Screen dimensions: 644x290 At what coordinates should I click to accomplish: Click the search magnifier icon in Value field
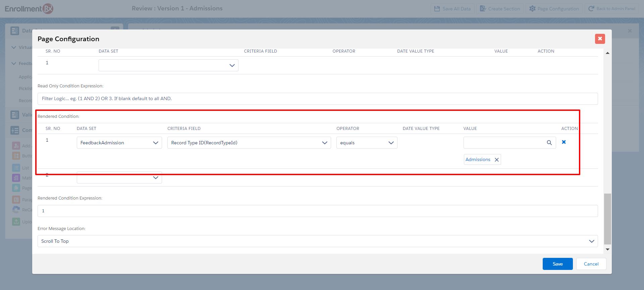(x=549, y=143)
